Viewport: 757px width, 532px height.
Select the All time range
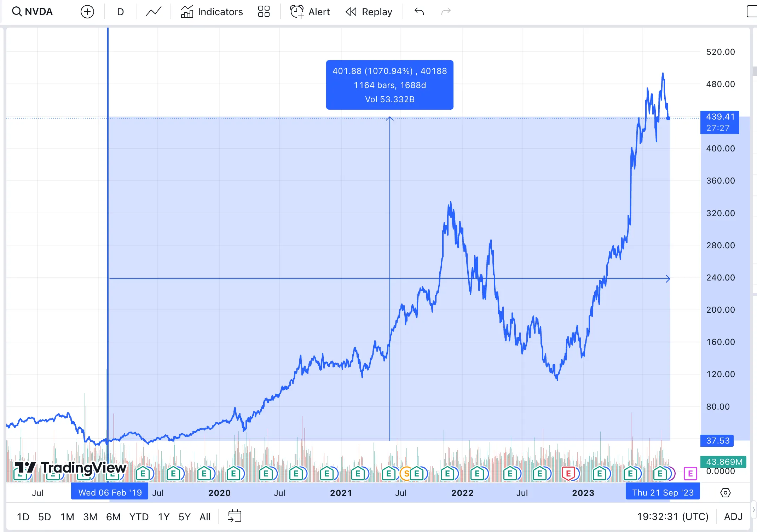click(205, 517)
